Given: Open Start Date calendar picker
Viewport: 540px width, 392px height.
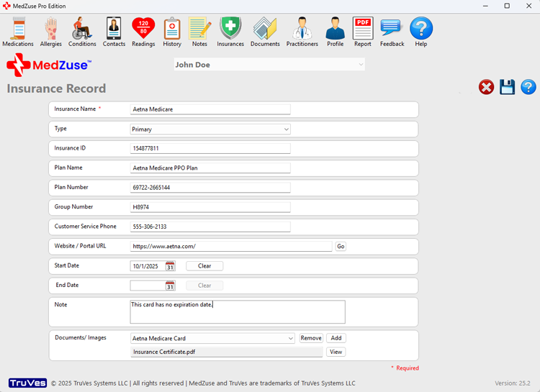Looking at the screenshot, I should 170,266.
